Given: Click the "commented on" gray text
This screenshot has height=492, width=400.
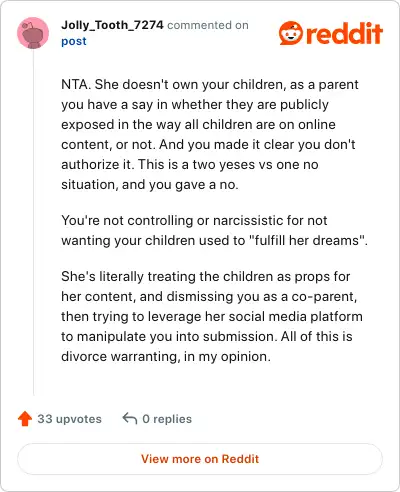Looking at the screenshot, I should click(x=208, y=25).
